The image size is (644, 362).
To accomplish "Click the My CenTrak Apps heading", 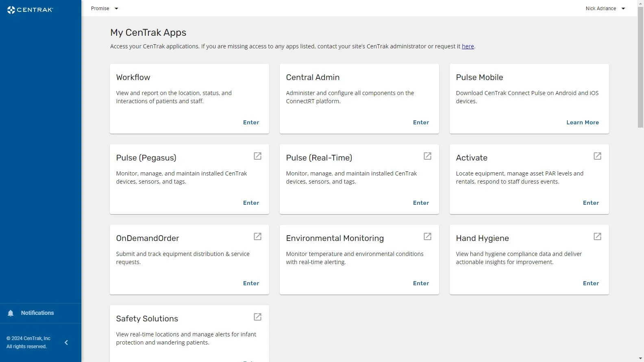I will (x=148, y=33).
